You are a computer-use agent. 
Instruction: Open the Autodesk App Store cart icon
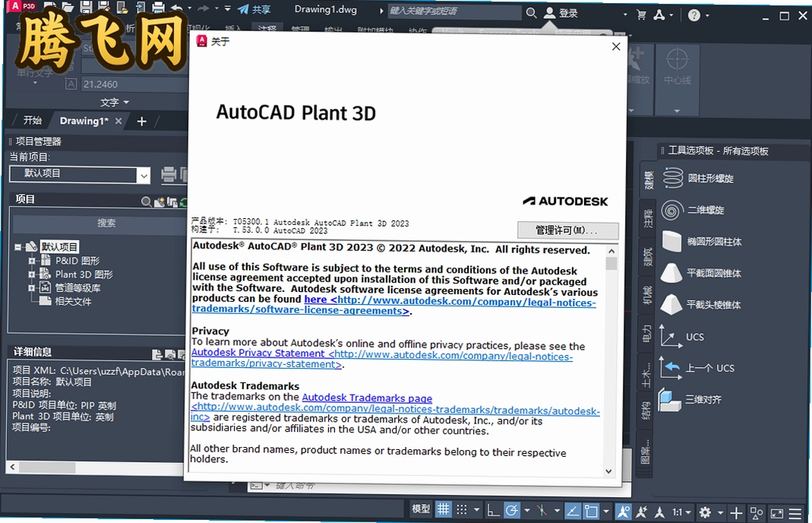click(641, 15)
